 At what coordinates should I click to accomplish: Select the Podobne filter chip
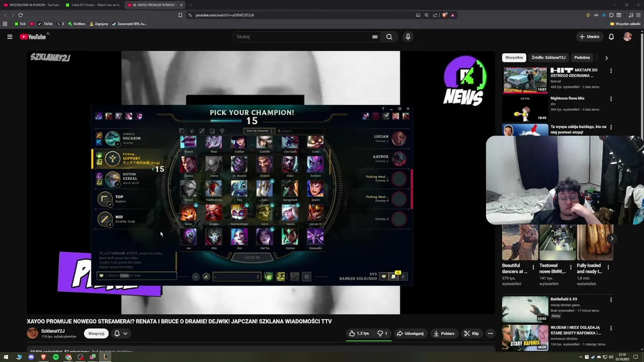click(x=582, y=58)
